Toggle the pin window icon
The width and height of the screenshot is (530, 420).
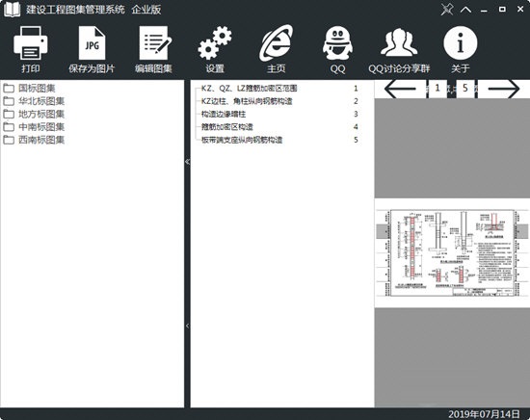click(447, 10)
